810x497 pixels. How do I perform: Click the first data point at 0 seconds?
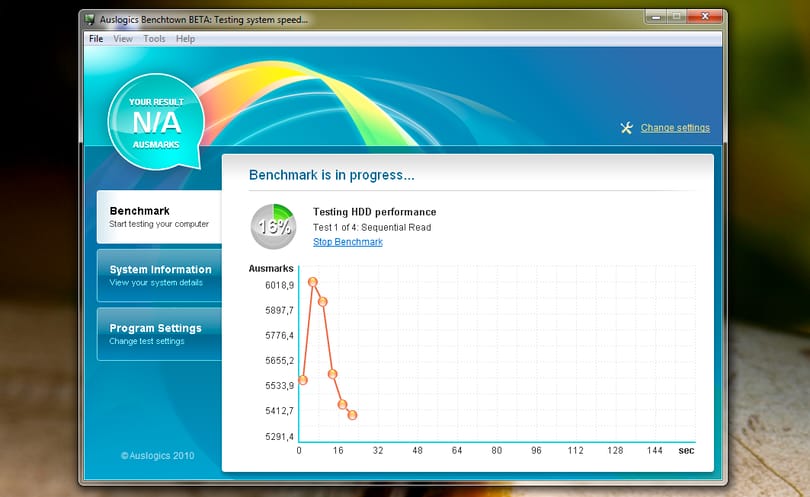click(x=303, y=380)
